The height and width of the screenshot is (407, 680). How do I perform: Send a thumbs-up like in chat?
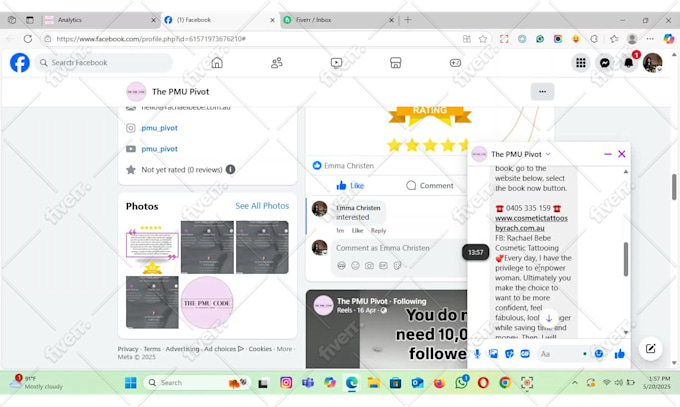[x=619, y=354]
